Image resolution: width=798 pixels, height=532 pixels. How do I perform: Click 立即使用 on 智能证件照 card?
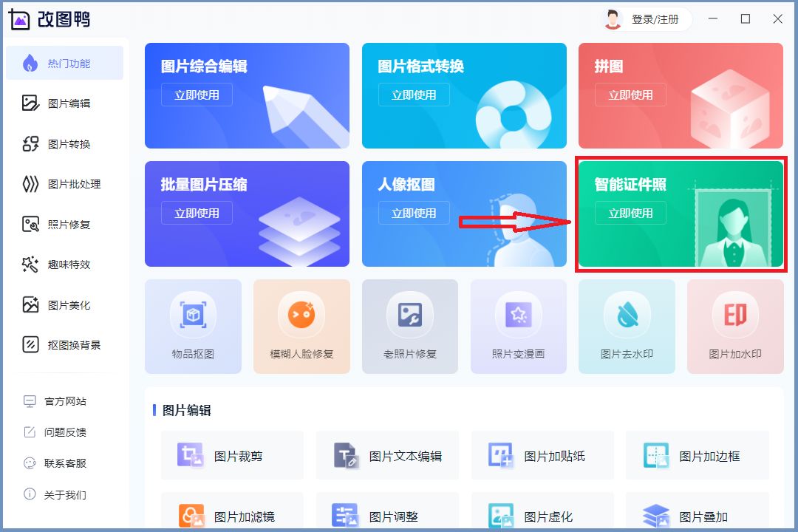coord(630,213)
